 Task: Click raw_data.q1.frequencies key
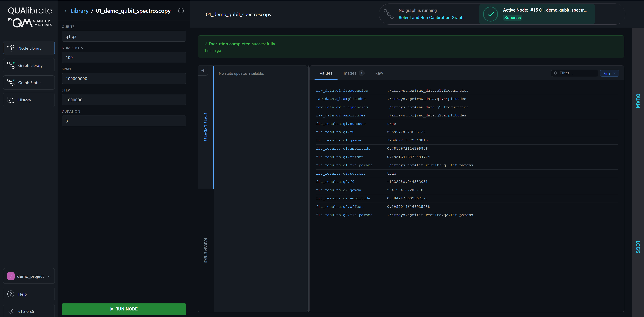click(x=342, y=90)
